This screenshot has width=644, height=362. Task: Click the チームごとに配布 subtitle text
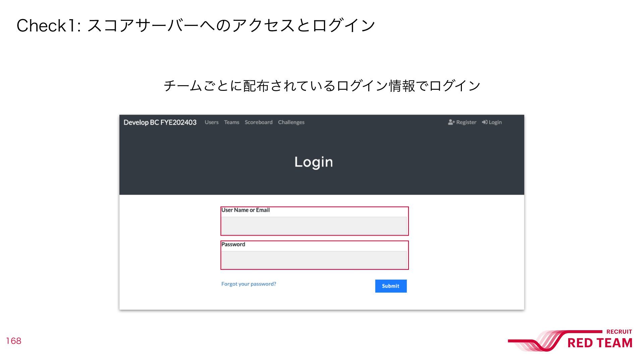322,86
